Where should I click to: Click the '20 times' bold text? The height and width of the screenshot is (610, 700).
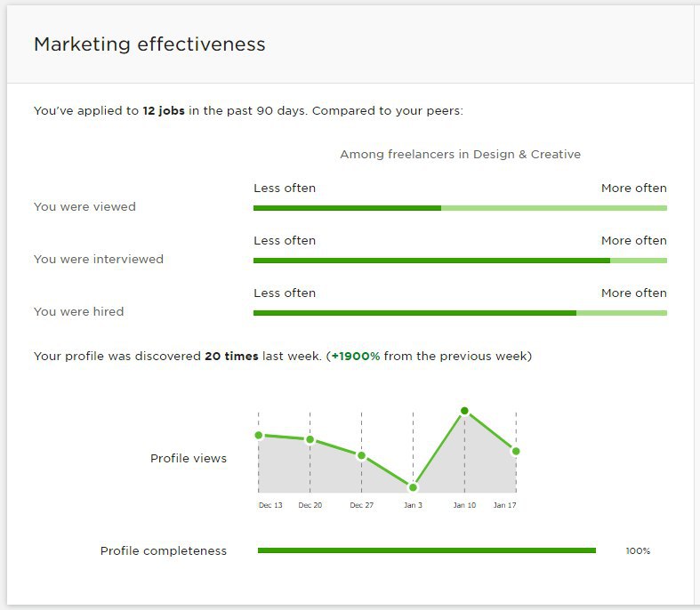pyautogui.click(x=231, y=356)
